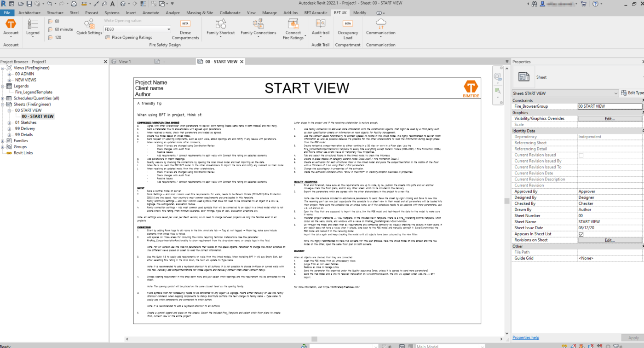Apply the 60 fire rating button

click(54, 21)
